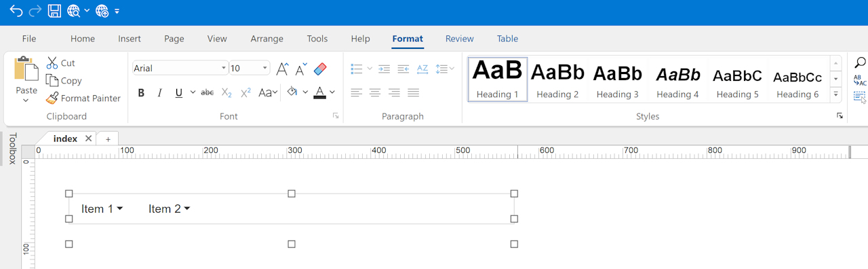Open the Help tab
868x269 pixels.
point(361,39)
